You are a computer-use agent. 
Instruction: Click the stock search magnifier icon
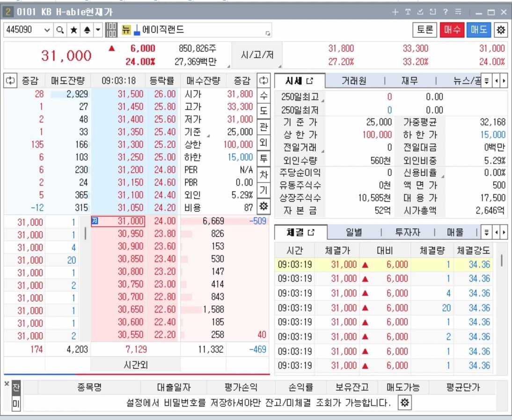(60, 30)
